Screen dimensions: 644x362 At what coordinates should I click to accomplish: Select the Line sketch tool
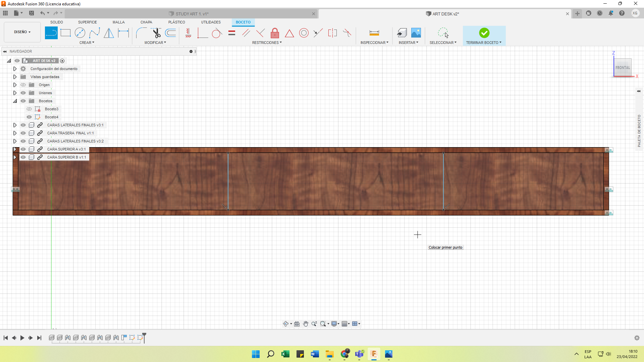point(51,33)
